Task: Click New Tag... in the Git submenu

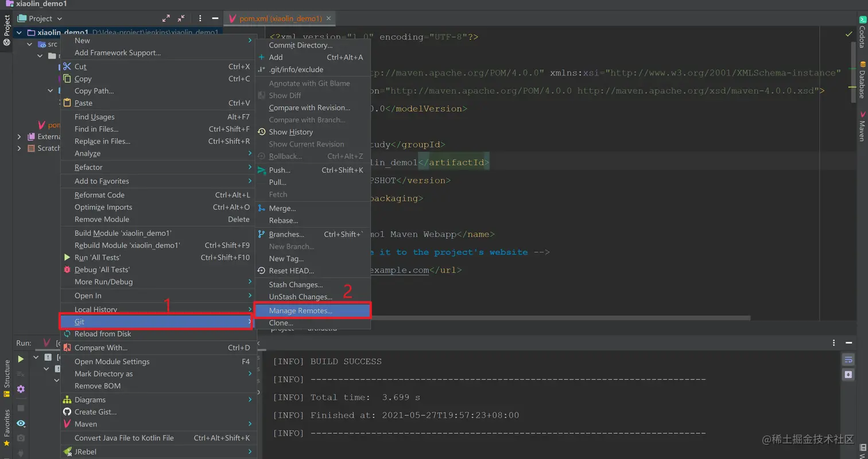Action: pos(312,259)
